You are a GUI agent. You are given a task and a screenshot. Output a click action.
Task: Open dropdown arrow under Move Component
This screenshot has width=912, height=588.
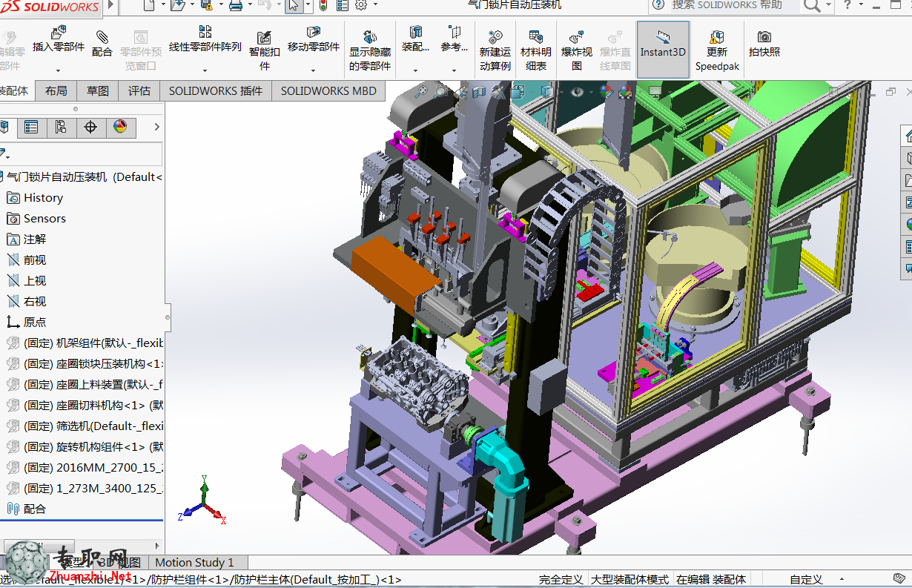pyautogui.click(x=314, y=71)
